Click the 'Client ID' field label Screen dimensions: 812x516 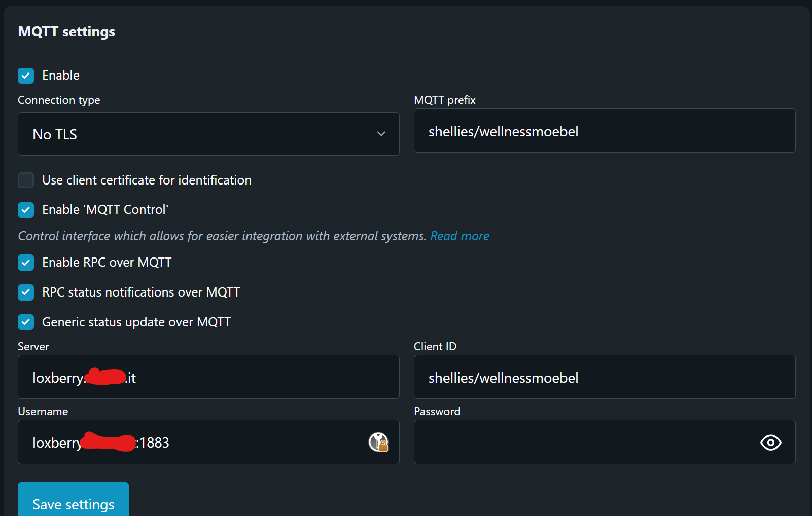click(x=435, y=347)
